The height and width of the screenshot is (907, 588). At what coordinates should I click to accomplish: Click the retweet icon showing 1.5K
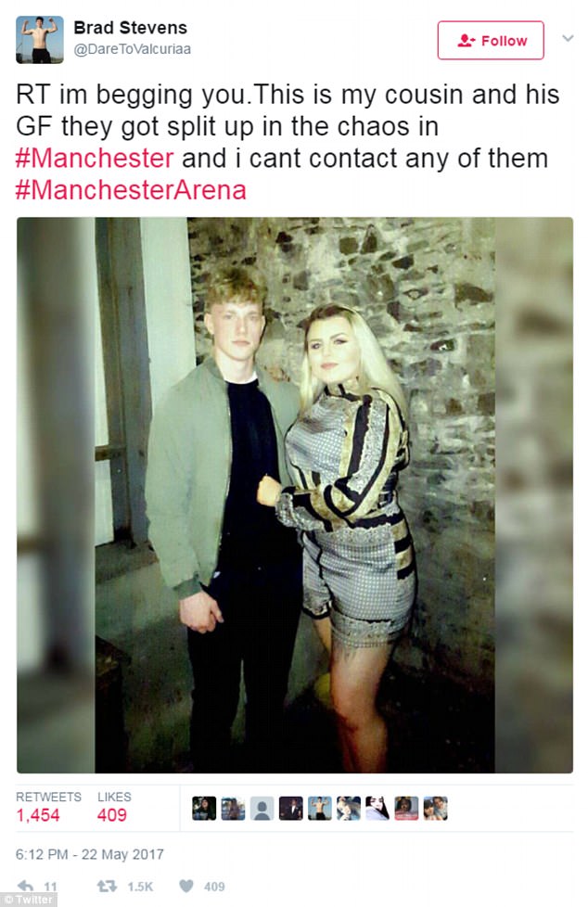click(107, 887)
